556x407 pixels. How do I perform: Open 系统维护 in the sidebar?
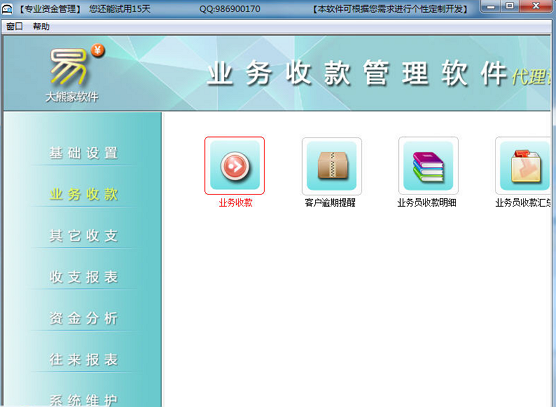(84, 400)
